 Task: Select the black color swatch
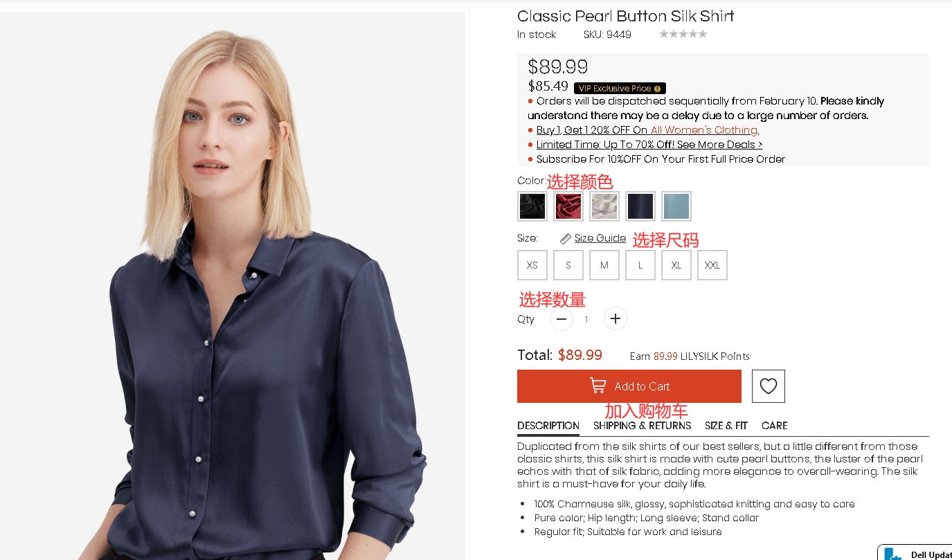(x=532, y=206)
